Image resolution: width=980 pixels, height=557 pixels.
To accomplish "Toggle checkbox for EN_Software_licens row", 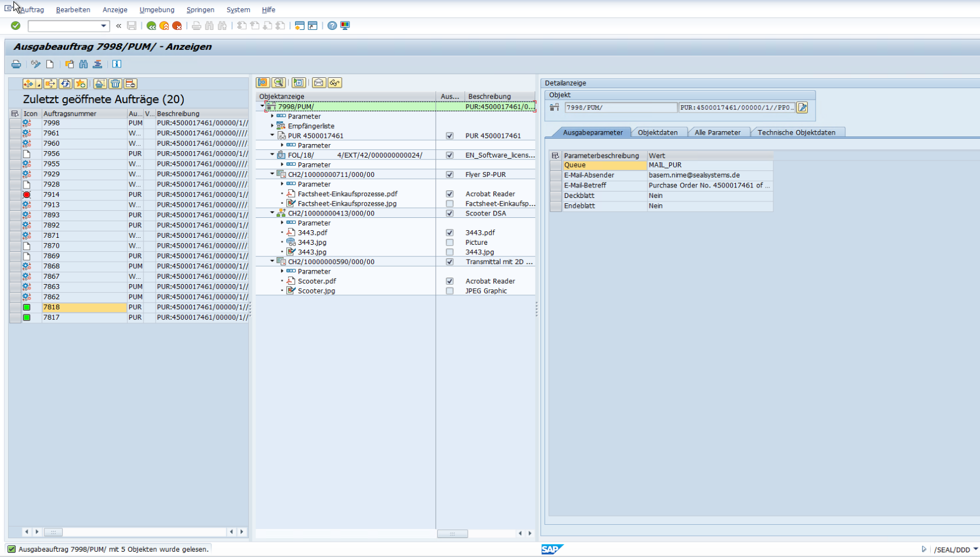I will coord(450,155).
